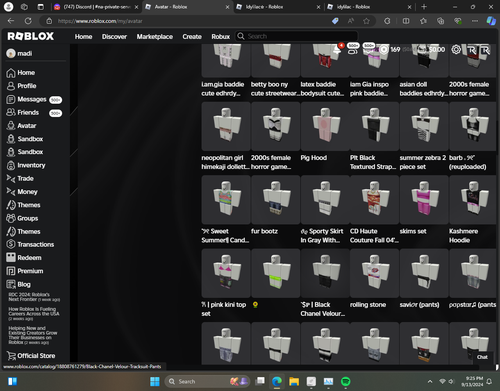The image size is (500, 391).
Task: Switch to the idyllac - Roblox tab
Action: click(369, 7)
